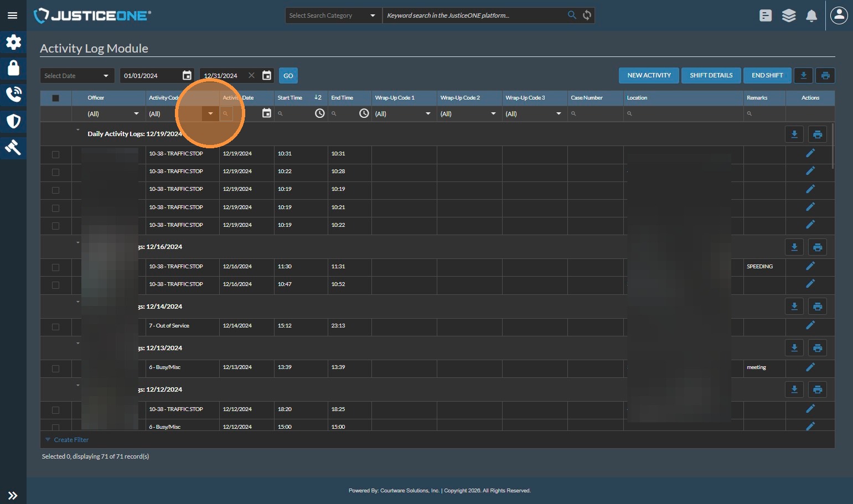
Task: Open the shield module in sidebar
Action: pyautogui.click(x=13, y=121)
